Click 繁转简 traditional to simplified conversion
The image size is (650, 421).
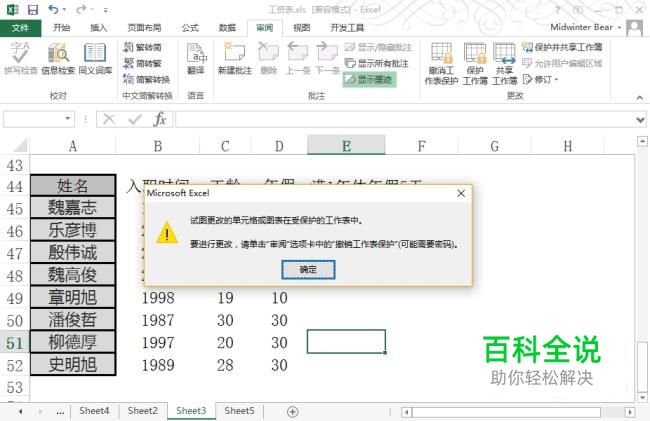(x=143, y=47)
